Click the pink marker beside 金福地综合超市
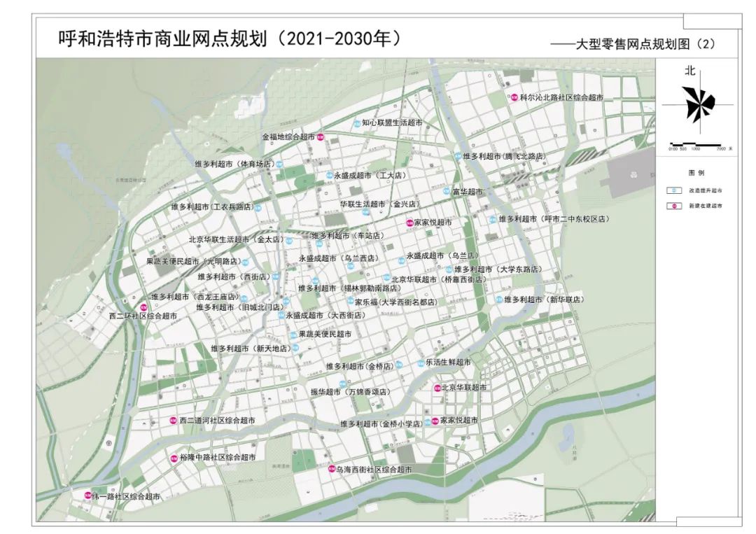This screenshot has height=534, width=756. (x=320, y=137)
